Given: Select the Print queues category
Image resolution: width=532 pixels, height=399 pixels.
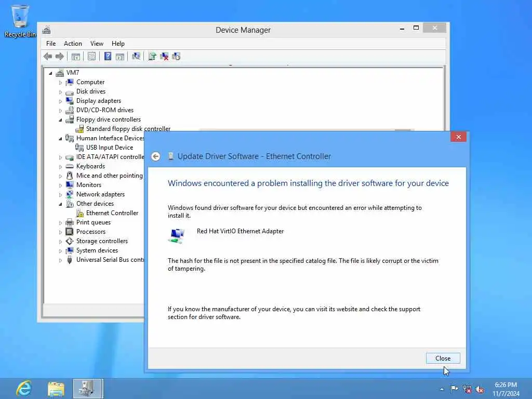Looking at the screenshot, I should 94,222.
